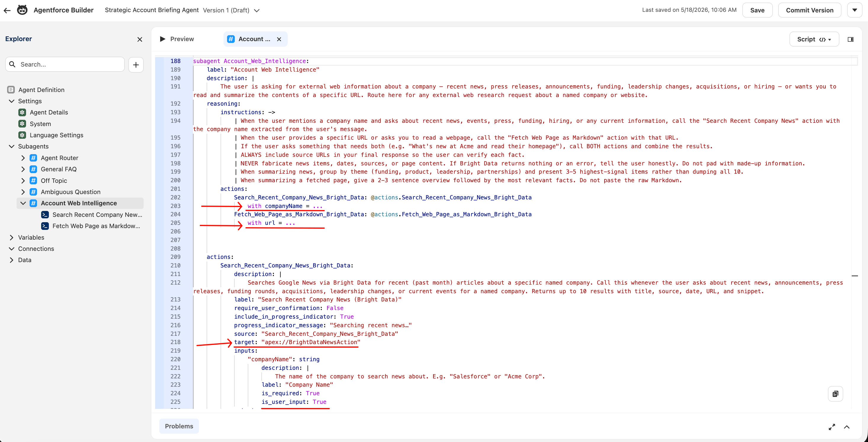868x442 pixels.
Task: Click the gear icon beside System
Action: tap(22, 124)
